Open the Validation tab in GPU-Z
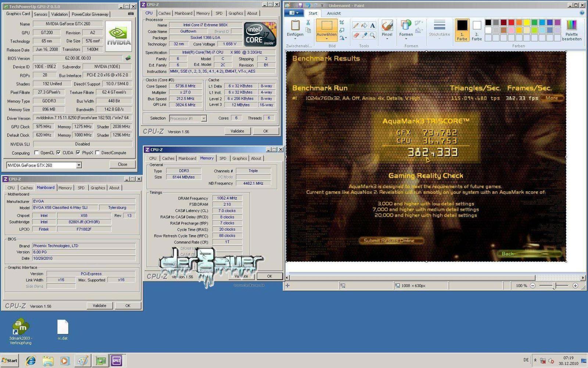Viewport: 588px width, 368px height. tap(59, 14)
